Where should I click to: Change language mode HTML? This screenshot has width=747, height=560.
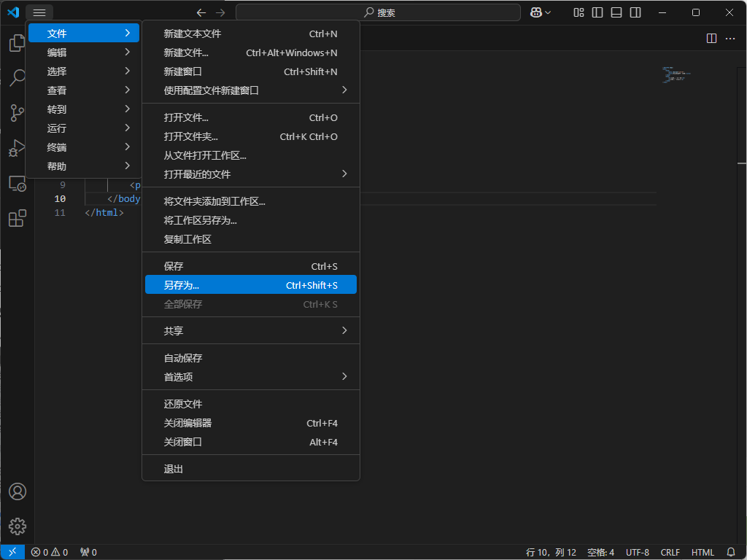[703, 553]
